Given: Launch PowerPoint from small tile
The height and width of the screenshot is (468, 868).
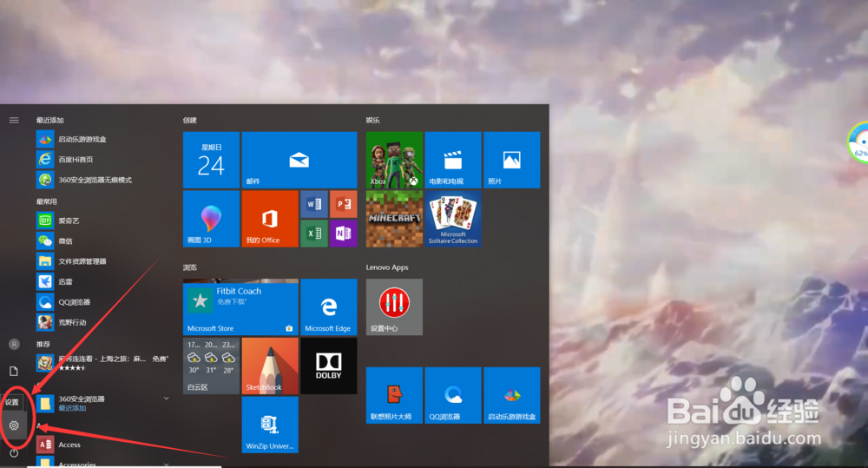Looking at the screenshot, I should [x=343, y=204].
